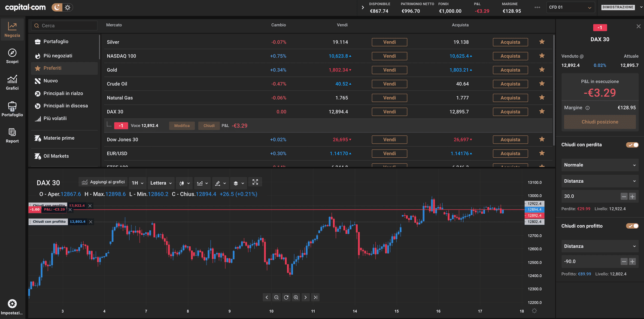Open the three-dots account menu

pyautogui.click(x=538, y=7)
